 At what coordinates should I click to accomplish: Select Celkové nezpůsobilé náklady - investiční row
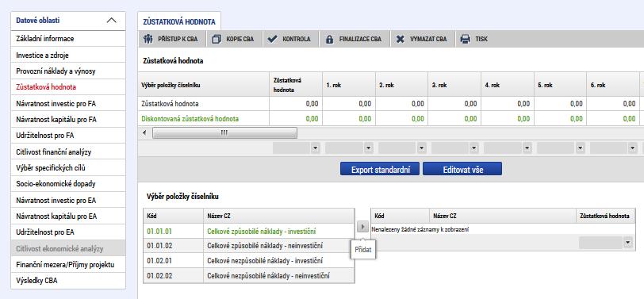click(x=249, y=260)
